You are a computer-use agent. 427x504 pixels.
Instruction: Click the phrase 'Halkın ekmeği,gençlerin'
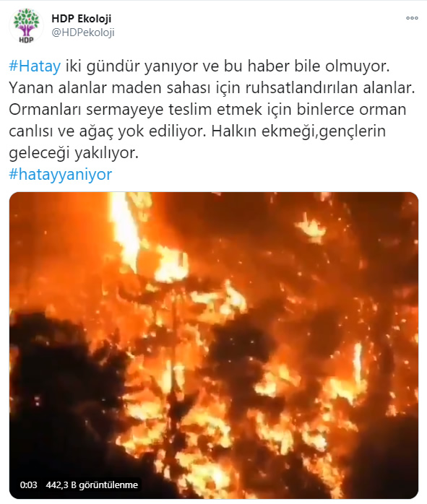pyautogui.click(x=298, y=131)
